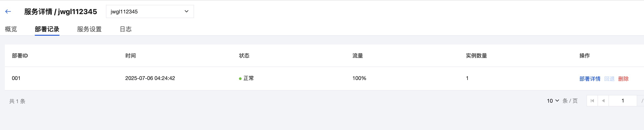Click the 实例数量 column header
Screen dimensions: 644x130
[x=476, y=56]
